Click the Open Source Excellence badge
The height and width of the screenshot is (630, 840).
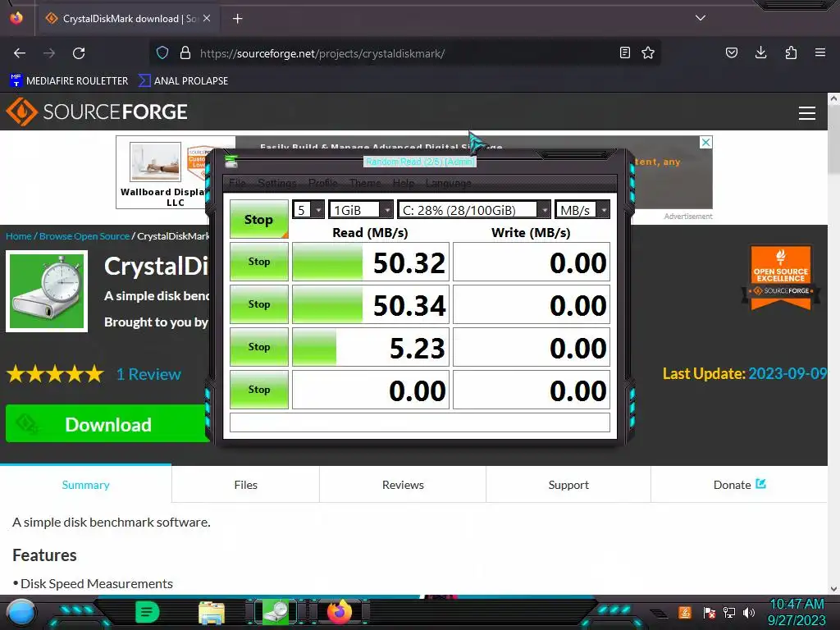coord(781,277)
